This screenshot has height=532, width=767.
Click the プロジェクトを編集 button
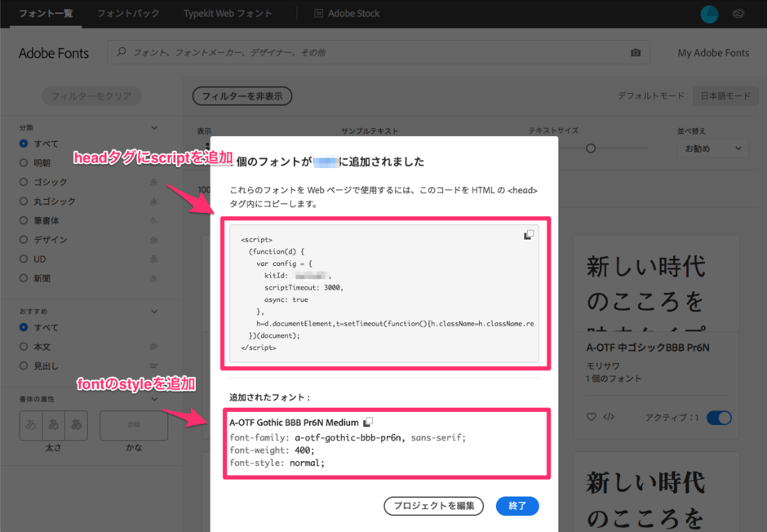tap(433, 506)
